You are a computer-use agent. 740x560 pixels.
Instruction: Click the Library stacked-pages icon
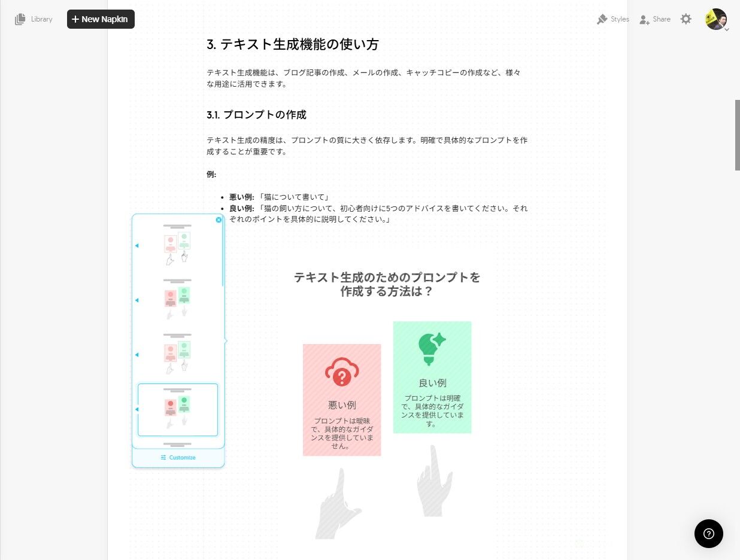[x=20, y=19]
